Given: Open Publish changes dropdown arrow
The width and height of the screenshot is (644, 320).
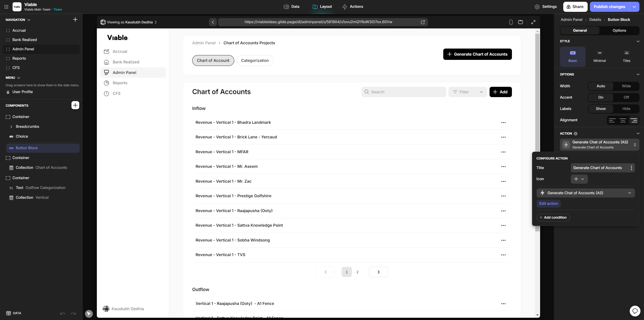Looking at the screenshot, I should [634, 7].
